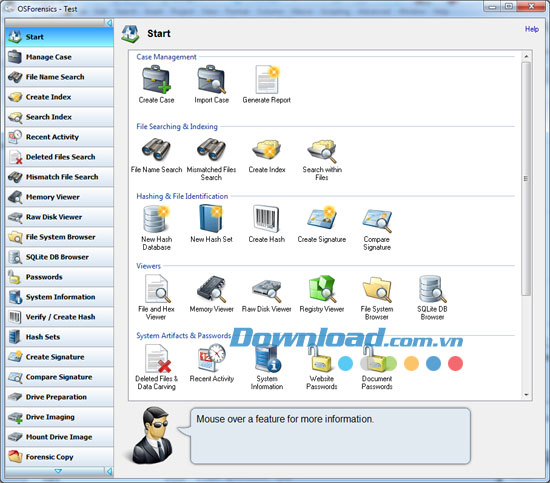
Task: Open Mismatched Files Search icon
Action: 212,150
